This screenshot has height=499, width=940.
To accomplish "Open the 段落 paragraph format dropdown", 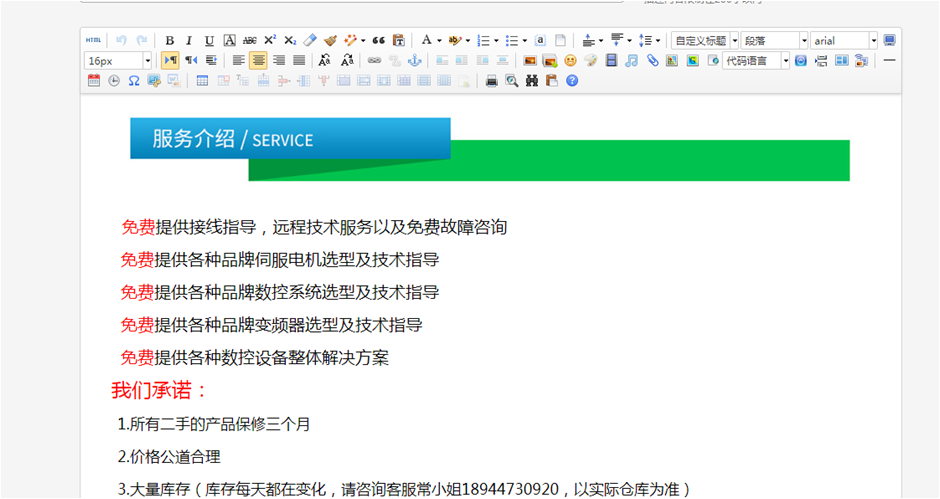I will pos(803,40).
